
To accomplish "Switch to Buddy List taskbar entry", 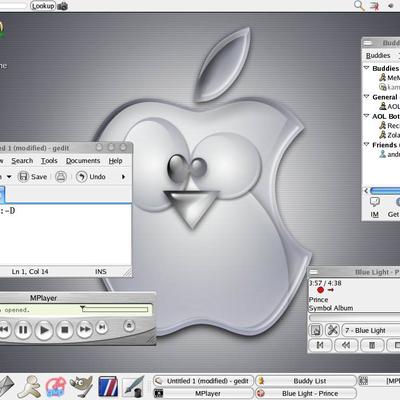I will [x=306, y=381].
